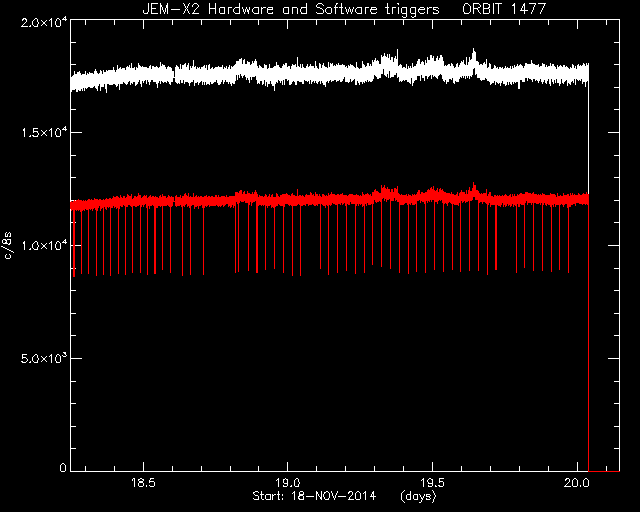
Task: Click the 1.0×10⁴ y-axis tick label
Action: (x=44, y=245)
